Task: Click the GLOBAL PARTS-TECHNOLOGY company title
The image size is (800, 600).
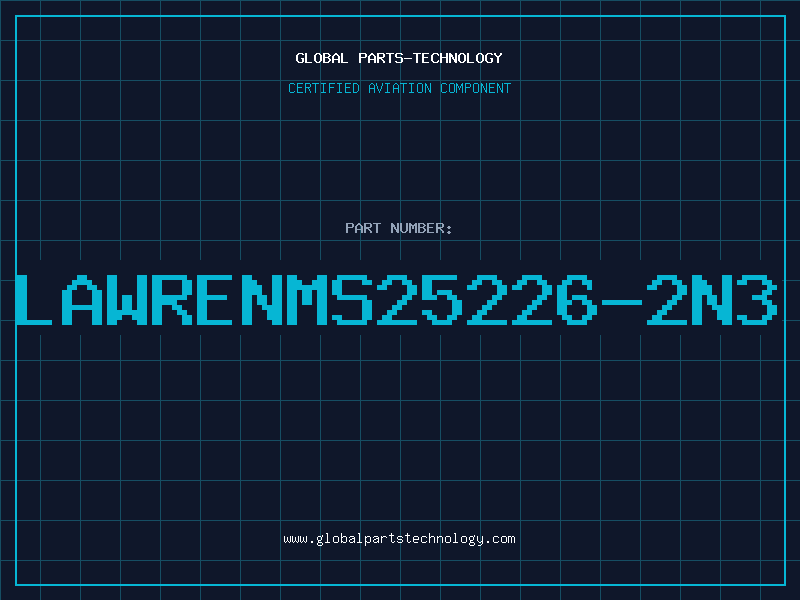Action: coord(399,58)
